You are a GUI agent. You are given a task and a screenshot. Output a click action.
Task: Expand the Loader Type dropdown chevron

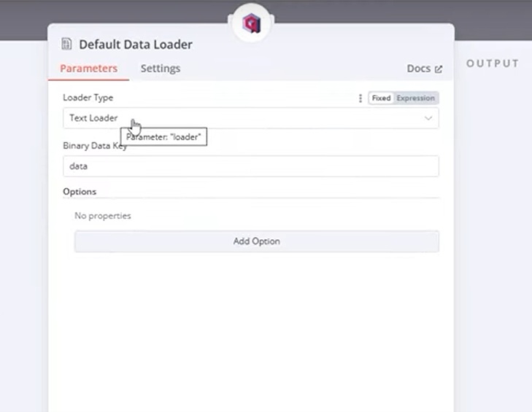click(x=428, y=118)
